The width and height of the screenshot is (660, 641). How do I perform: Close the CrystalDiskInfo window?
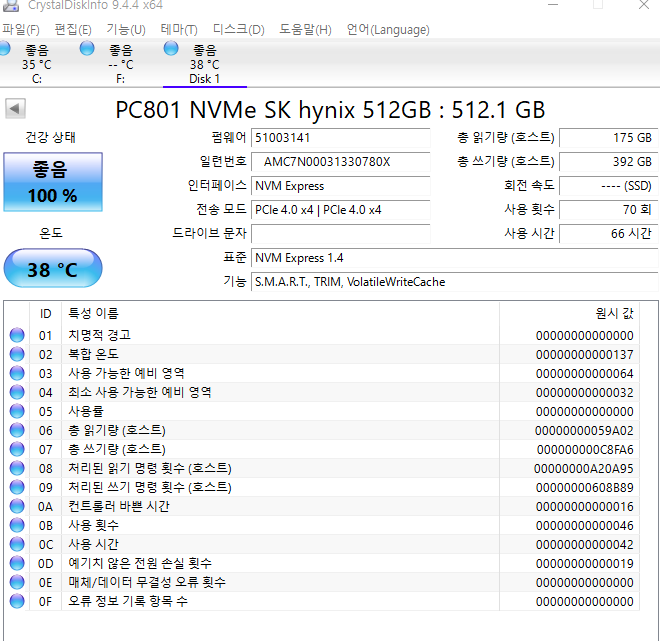644,5
